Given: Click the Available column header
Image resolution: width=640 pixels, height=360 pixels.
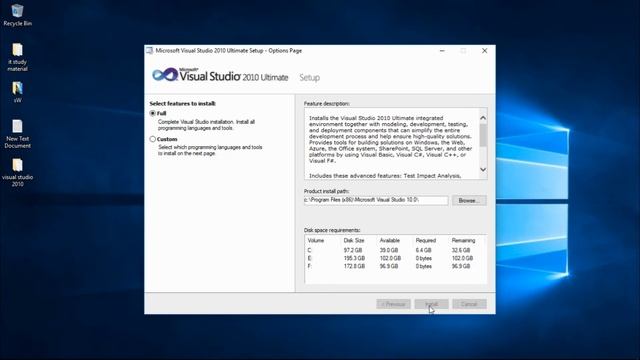Looking at the screenshot, I should [x=390, y=240].
